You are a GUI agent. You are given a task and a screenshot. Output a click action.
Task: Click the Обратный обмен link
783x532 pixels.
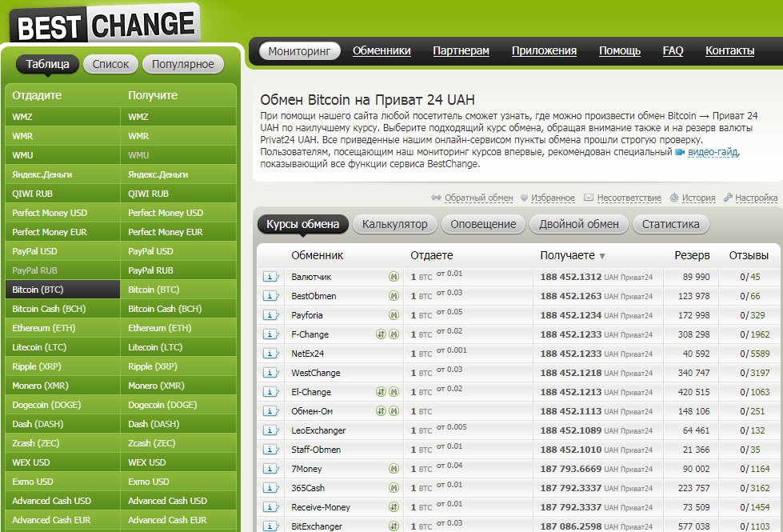coord(478,198)
